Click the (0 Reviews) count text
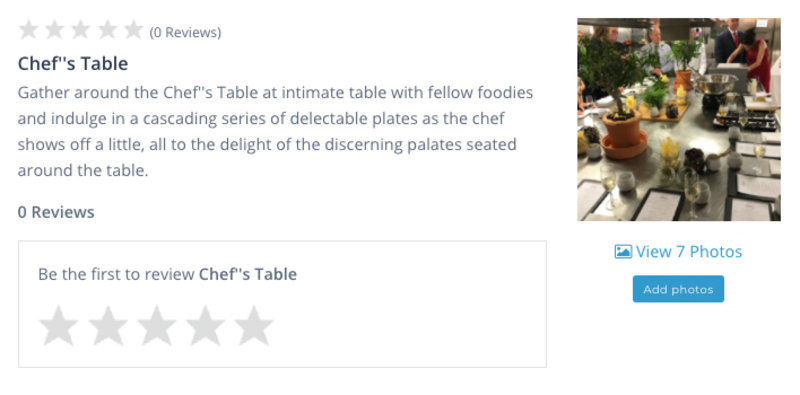The width and height of the screenshot is (800, 395). click(x=185, y=33)
